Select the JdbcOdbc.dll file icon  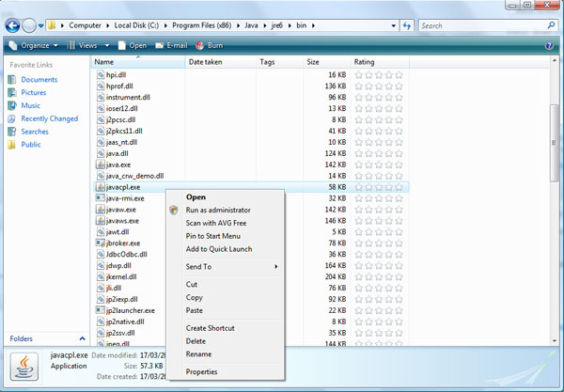[101, 254]
